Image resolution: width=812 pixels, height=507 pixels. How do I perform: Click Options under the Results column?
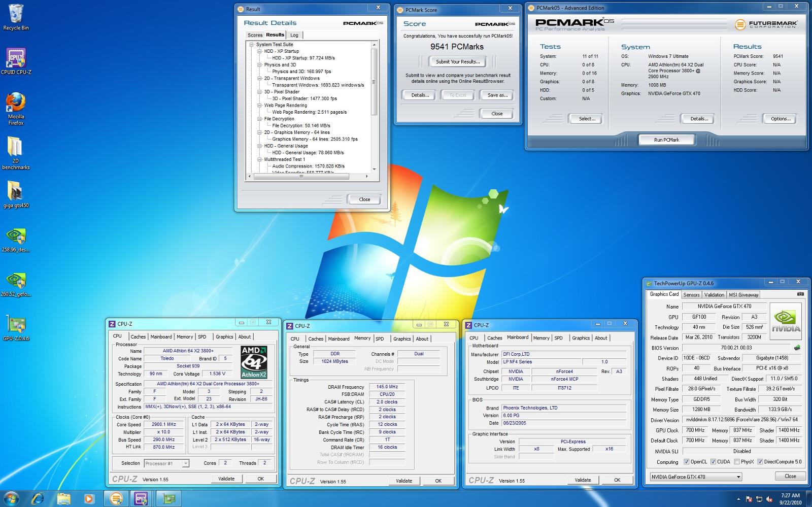point(780,119)
